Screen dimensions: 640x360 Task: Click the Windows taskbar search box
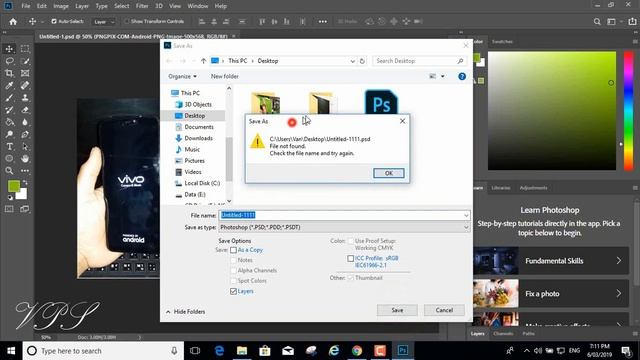pyautogui.click(x=103, y=351)
